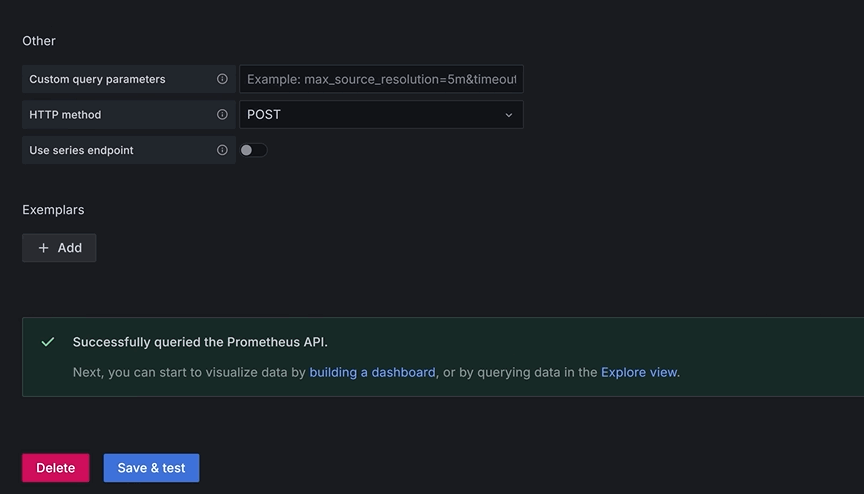Screen dimensions: 864x494
Task: Click the Other section heading
Action: tap(39, 41)
